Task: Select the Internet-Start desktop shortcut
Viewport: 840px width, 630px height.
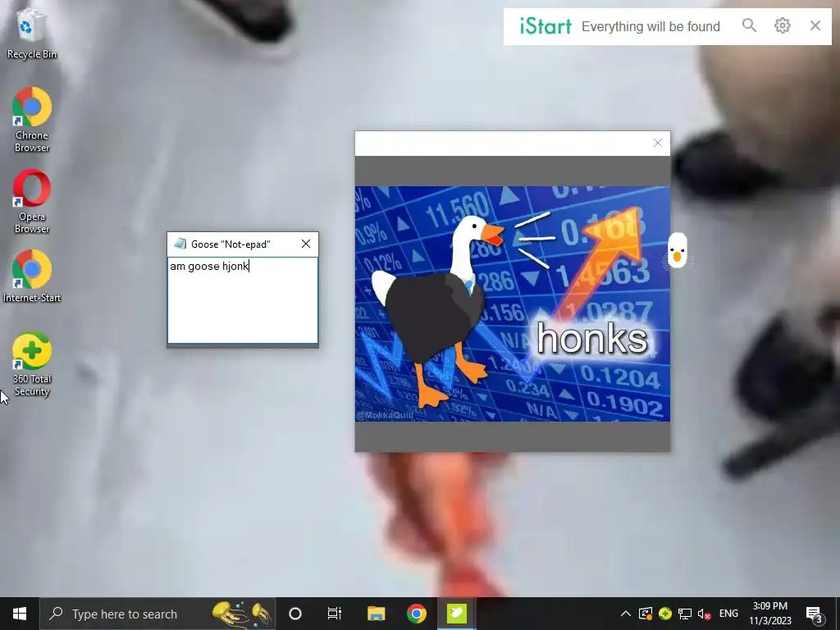Action: click(x=32, y=276)
